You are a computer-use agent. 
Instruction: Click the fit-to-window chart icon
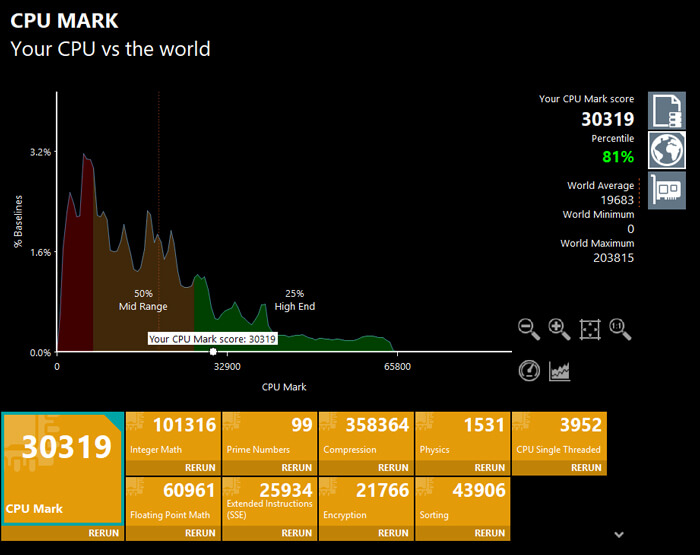[590, 329]
